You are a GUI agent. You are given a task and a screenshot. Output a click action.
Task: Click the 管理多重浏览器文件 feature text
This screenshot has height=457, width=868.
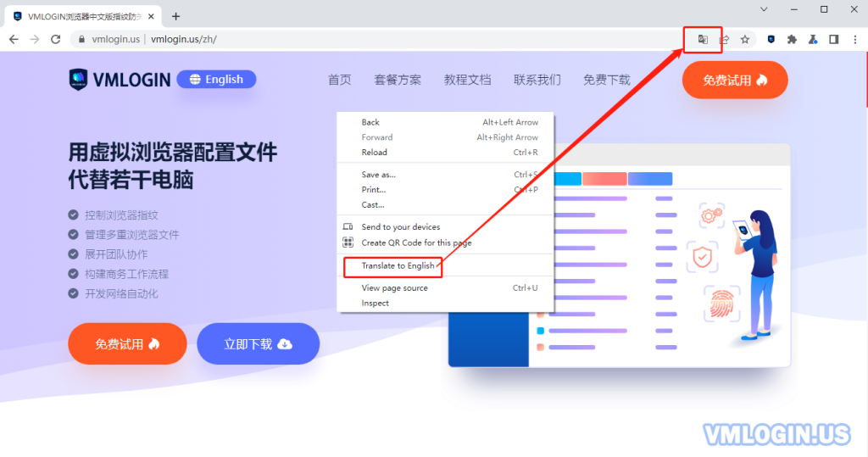[x=131, y=235]
